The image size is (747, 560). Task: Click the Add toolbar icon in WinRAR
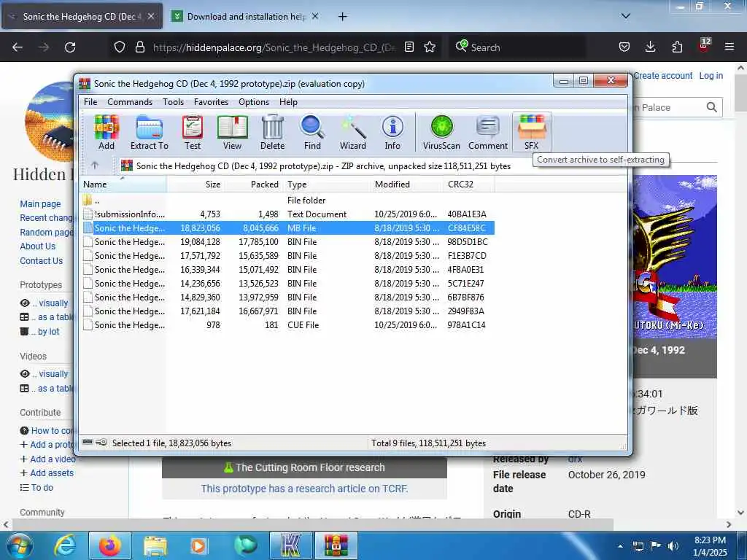pos(107,133)
